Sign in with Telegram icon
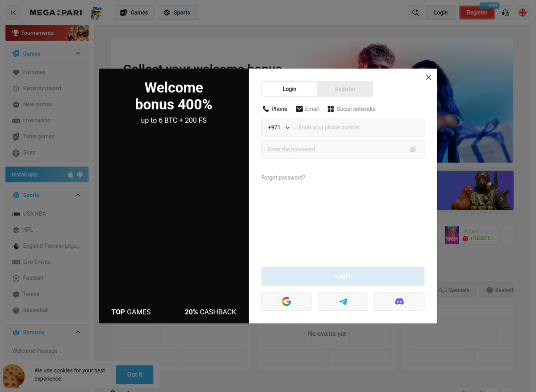Image resolution: width=536 pixels, height=392 pixels. pyautogui.click(x=343, y=301)
